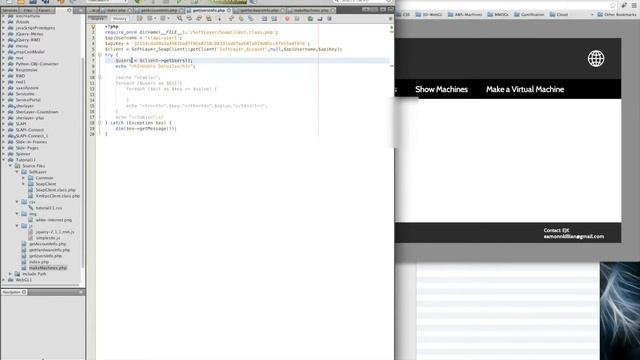Select SoapClient.class.php in project tree
The height and width of the screenshot is (360, 640).
pos(56,190)
